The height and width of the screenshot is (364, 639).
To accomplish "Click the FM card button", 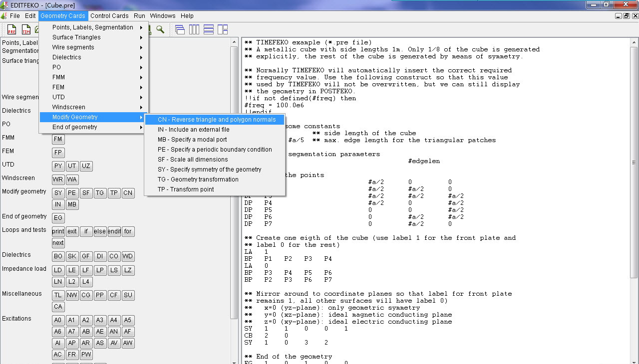I will click(x=58, y=139).
